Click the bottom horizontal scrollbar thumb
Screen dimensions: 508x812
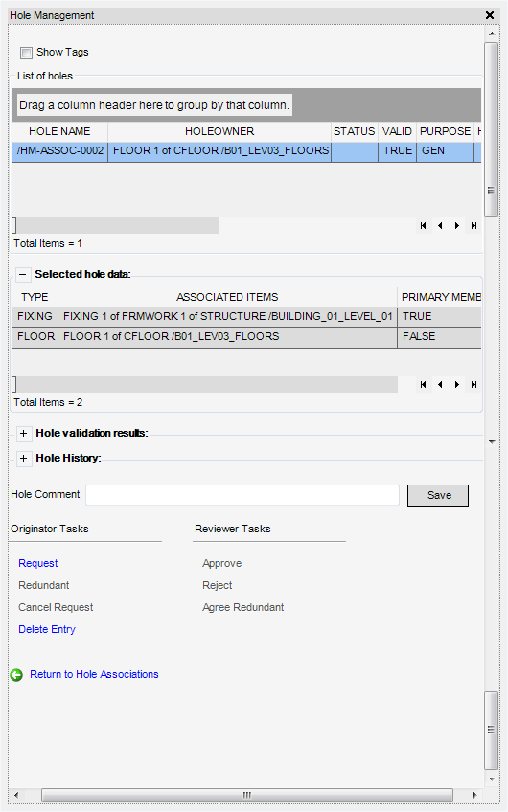pyautogui.click(x=246, y=795)
